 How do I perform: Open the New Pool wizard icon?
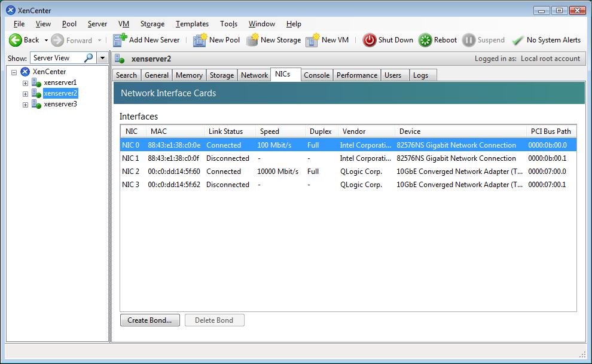click(200, 40)
